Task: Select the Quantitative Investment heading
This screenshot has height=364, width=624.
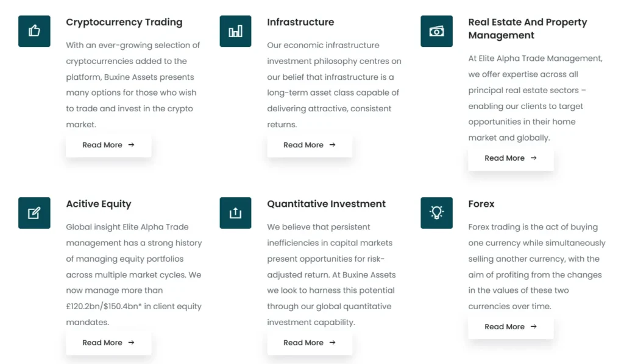Action: [326, 205]
